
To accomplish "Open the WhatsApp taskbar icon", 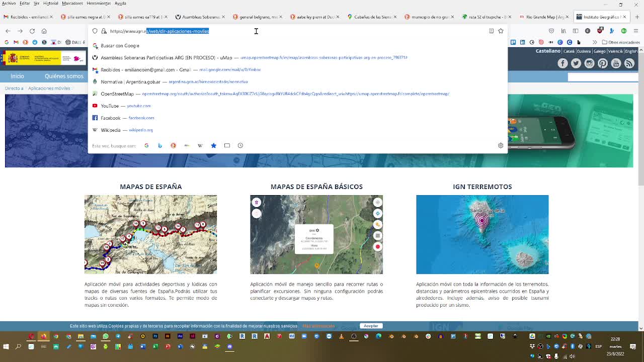I will [x=106, y=336].
